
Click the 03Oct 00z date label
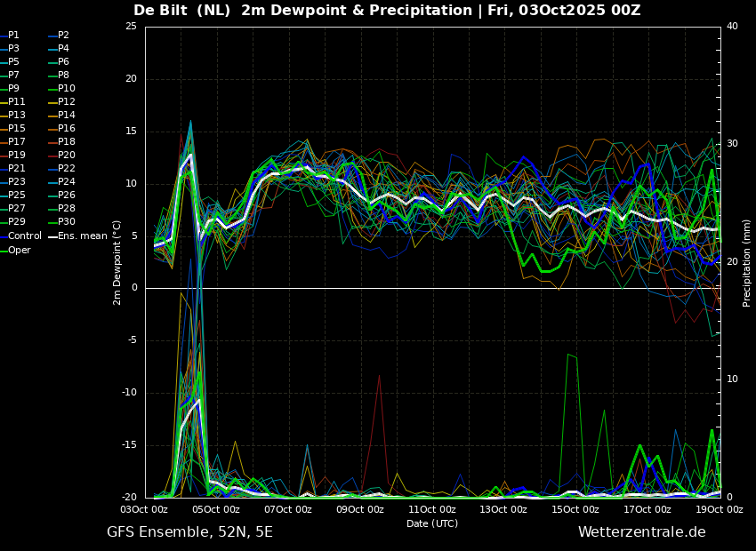click(x=144, y=509)
